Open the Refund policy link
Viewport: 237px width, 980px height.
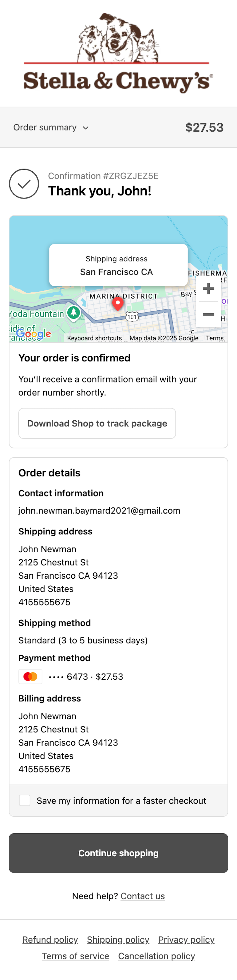(x=50, y=940)
